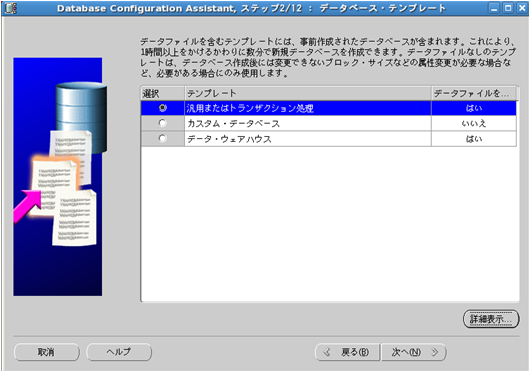This screenshot has height=372, width=530.
Task: Click the いいえ cell in カスタム・データベース row
Action: click(474, 123)
